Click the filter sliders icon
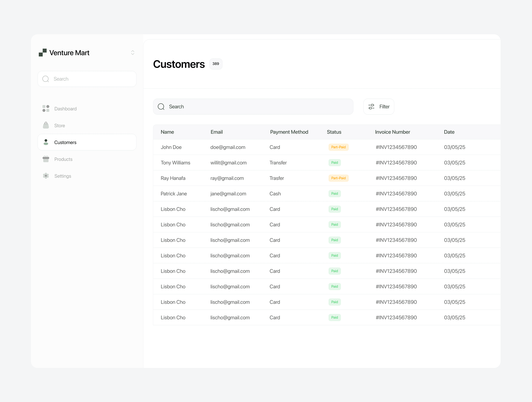 click(x=371, y=106)
